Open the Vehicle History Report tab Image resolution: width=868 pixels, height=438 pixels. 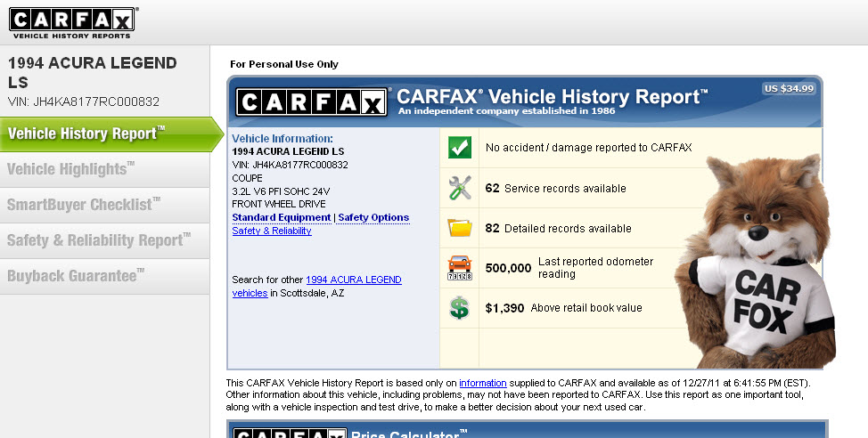point(86,134)
